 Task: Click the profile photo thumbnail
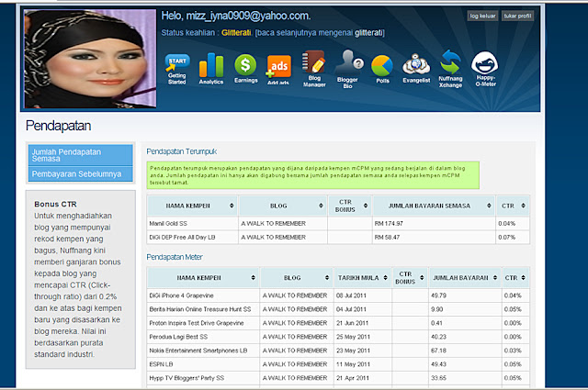90,59
